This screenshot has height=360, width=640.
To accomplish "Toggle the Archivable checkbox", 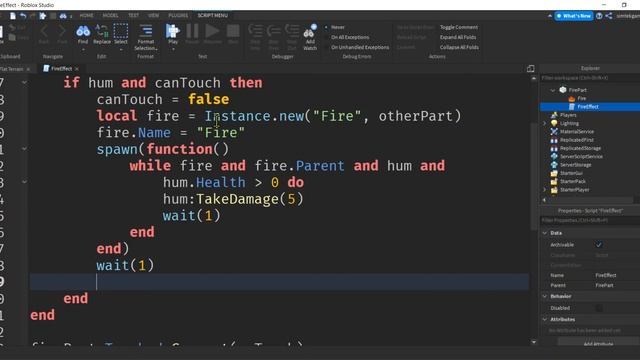I will point(599,245).
